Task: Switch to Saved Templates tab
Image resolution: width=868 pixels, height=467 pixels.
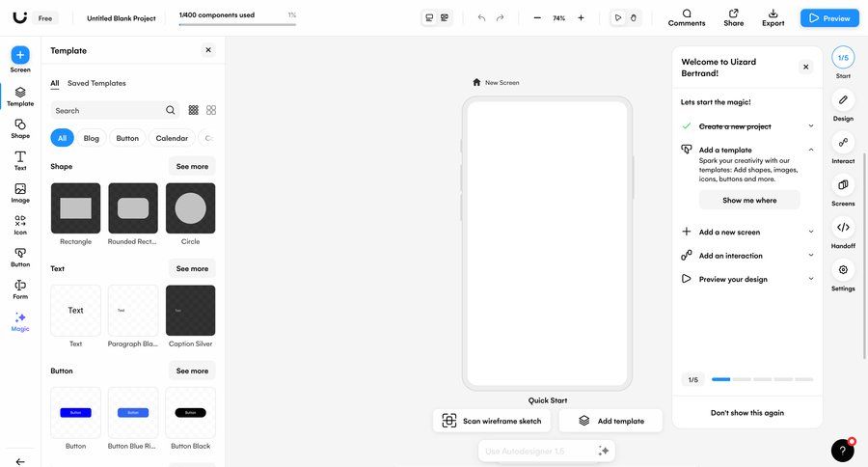Action: 96,83
